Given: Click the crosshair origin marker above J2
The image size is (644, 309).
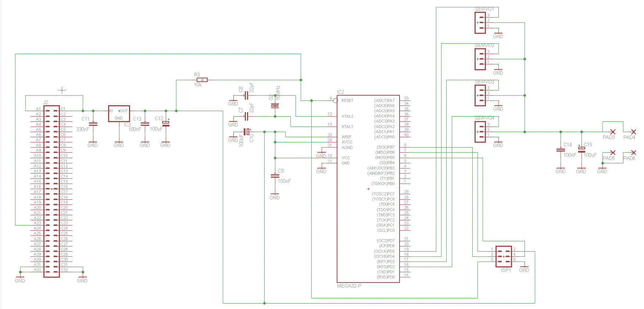Looking at the screenshot, I should pyautogui.click(x=62, y=90).
